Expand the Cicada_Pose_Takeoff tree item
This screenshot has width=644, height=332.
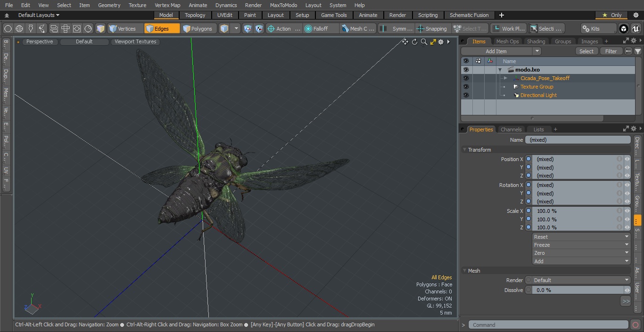coord(505,78)
